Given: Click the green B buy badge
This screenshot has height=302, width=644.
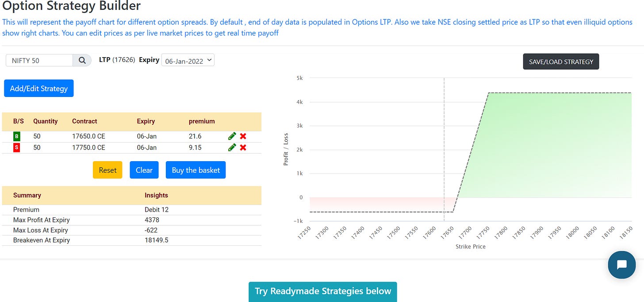Looking at the screenshot, I should [17, 136].
